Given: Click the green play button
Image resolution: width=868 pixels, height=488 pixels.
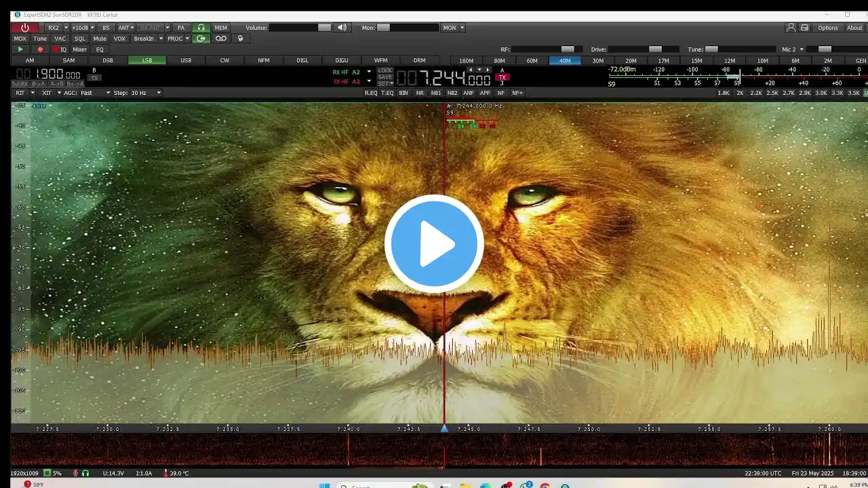Looking at the screenshot, I should click(x=20, y=49).
